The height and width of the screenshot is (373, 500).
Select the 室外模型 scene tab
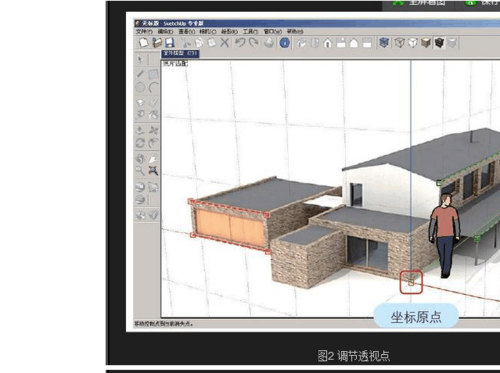(180, 54)
